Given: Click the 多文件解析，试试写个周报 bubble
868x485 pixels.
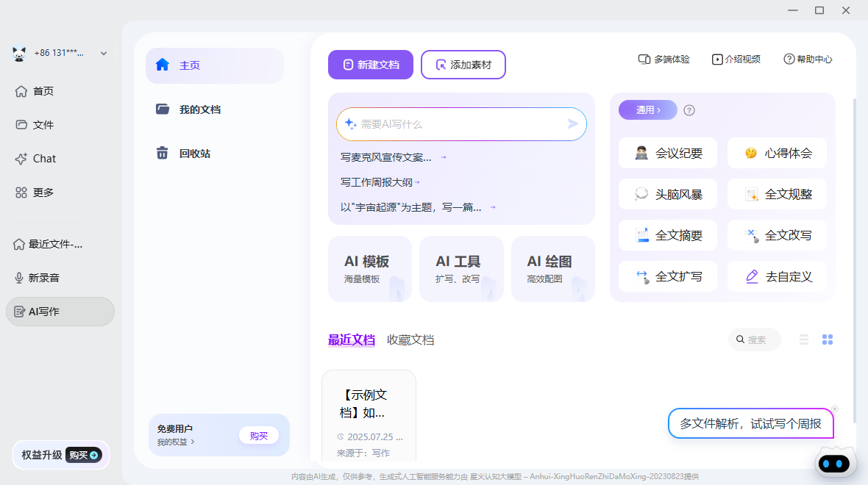Looking at the screenshot, I should point(750,423).
